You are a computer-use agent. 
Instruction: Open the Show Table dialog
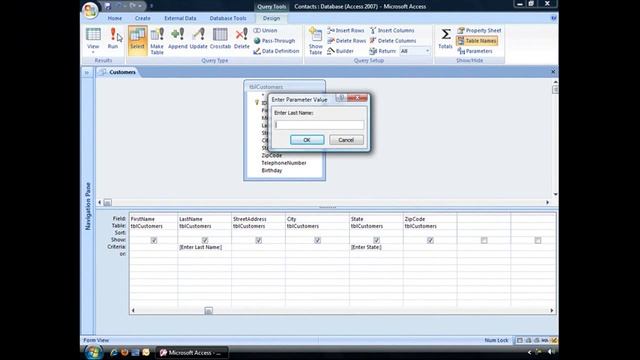coord(316,41)
